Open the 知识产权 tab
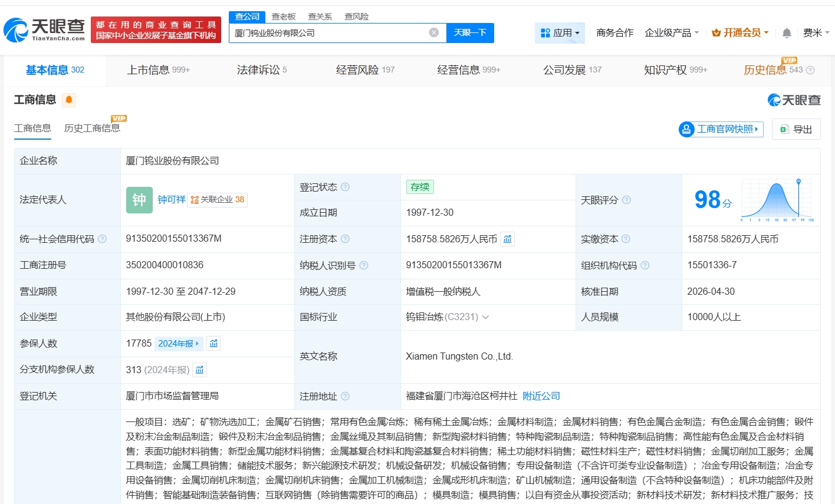Viewport: 835px width, 504px height. [x=676, y=70]
